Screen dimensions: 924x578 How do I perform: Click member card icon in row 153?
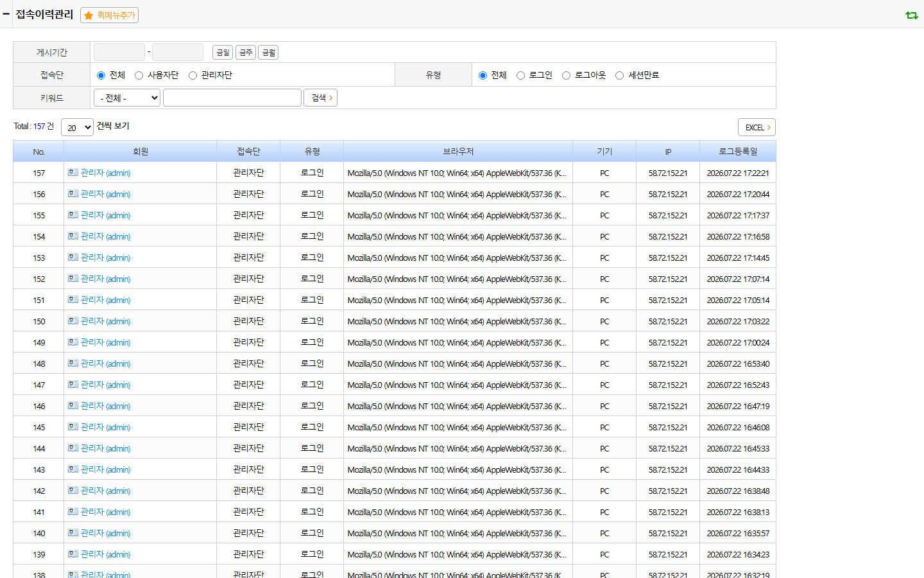pyautogui.click(x=73, y=257)
